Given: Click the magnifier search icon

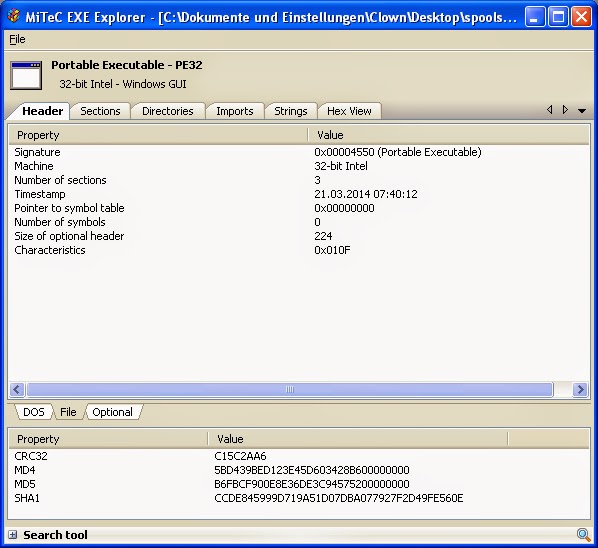Looking at the screenshot, I should point(583,535).
